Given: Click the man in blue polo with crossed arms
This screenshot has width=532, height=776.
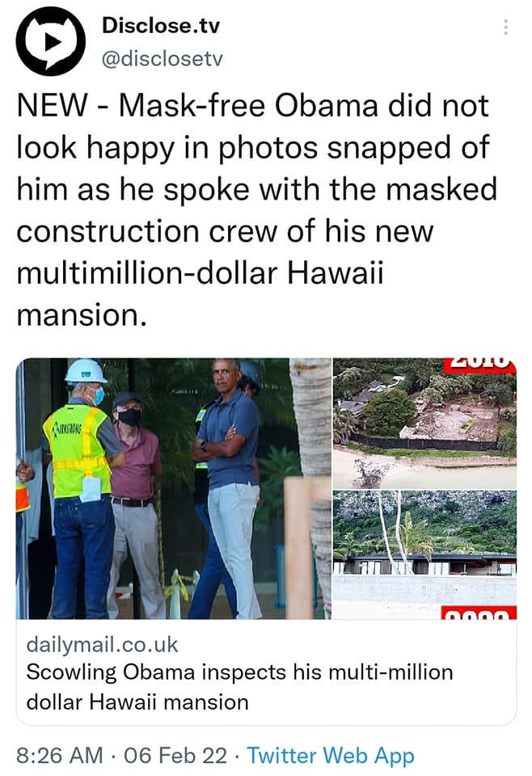Looking at the screenshot, I should click(x=226, y=487).
